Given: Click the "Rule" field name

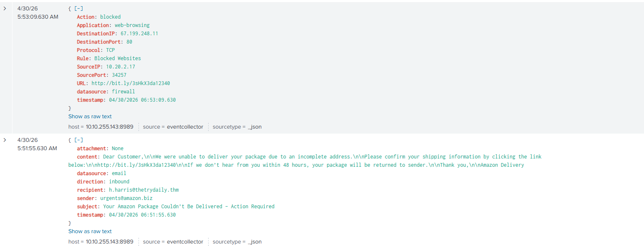Looking at the screenshot, I should coord(83,58).
